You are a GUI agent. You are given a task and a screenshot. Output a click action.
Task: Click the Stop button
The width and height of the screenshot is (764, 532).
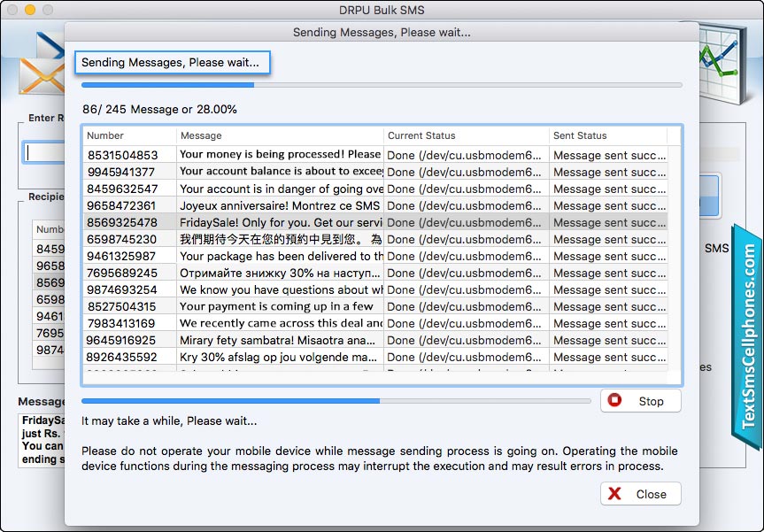pyautogui.click(x=640, y=401)
